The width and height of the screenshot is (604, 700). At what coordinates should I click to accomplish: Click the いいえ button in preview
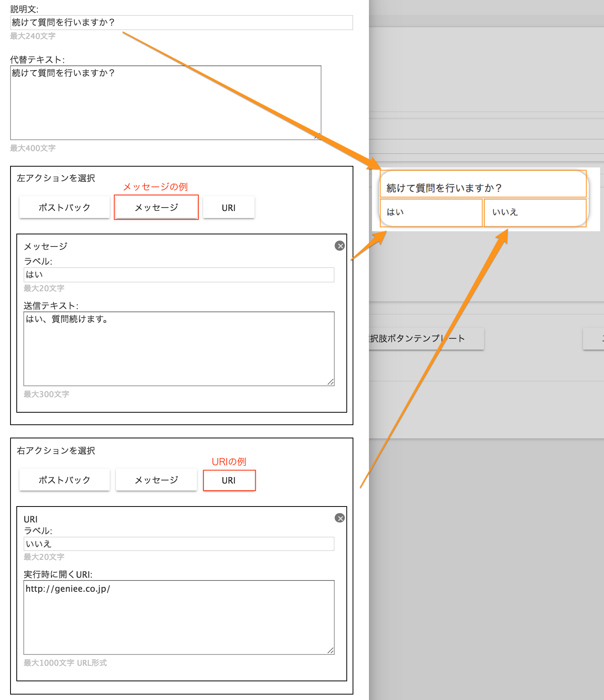[x=535, y=213]
